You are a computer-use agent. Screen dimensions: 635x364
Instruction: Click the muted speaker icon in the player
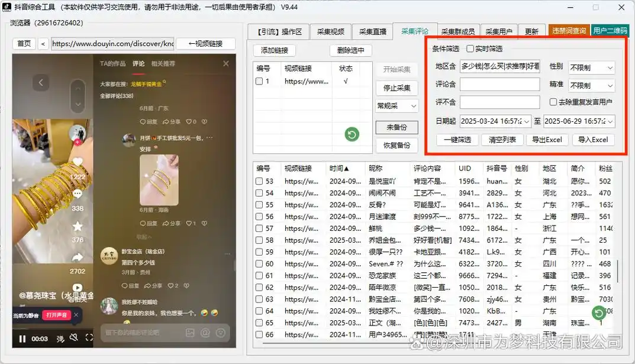tap(73, 337)
